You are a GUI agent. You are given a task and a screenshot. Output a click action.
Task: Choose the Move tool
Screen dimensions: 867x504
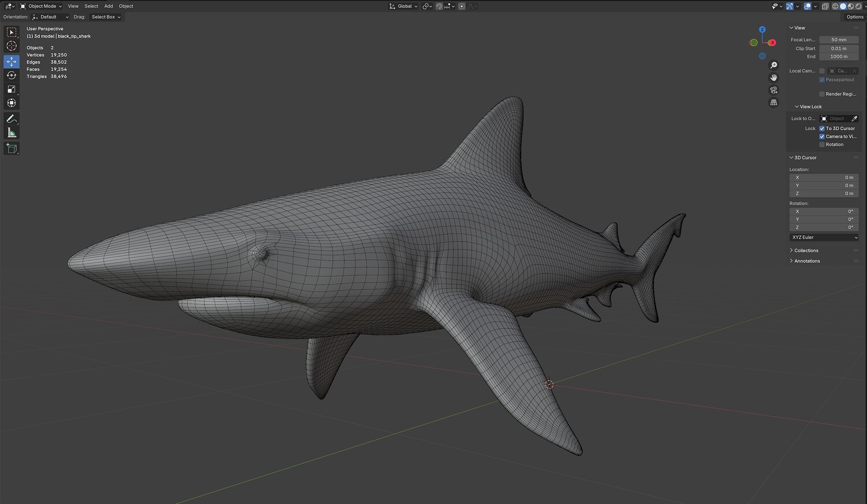point(12,61)
